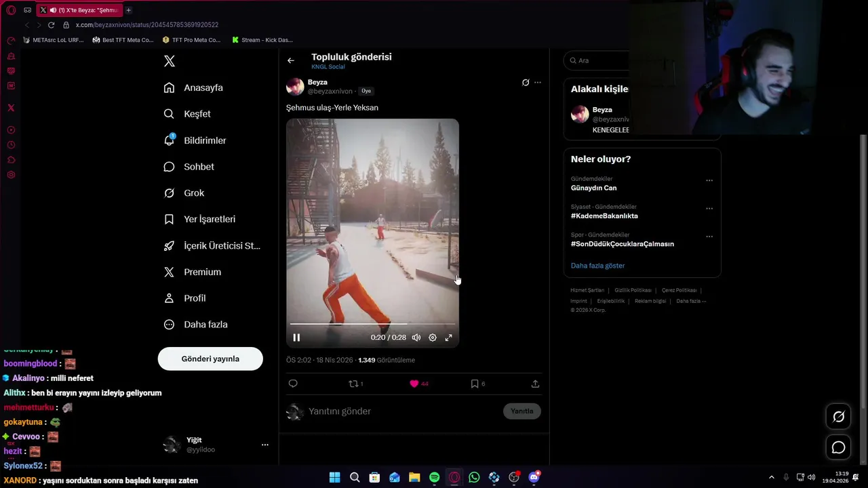This screenshot has height=488, width=868.
Task: Open post's three-dot more menu
Action: click(x=538, y=83)
